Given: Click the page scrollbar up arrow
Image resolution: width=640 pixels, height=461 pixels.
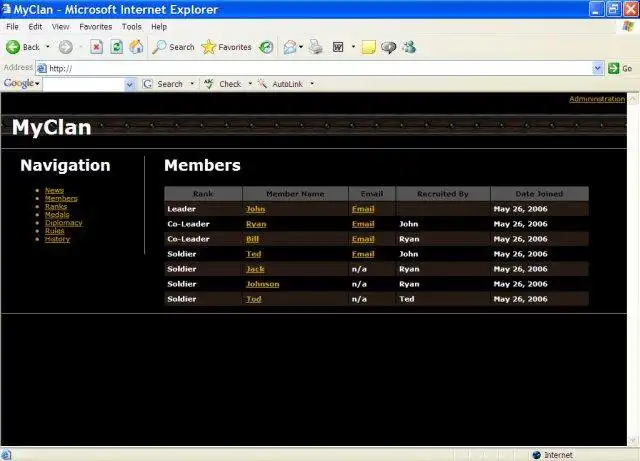Looking at the screenshot, I should click(x=633, y=99).
